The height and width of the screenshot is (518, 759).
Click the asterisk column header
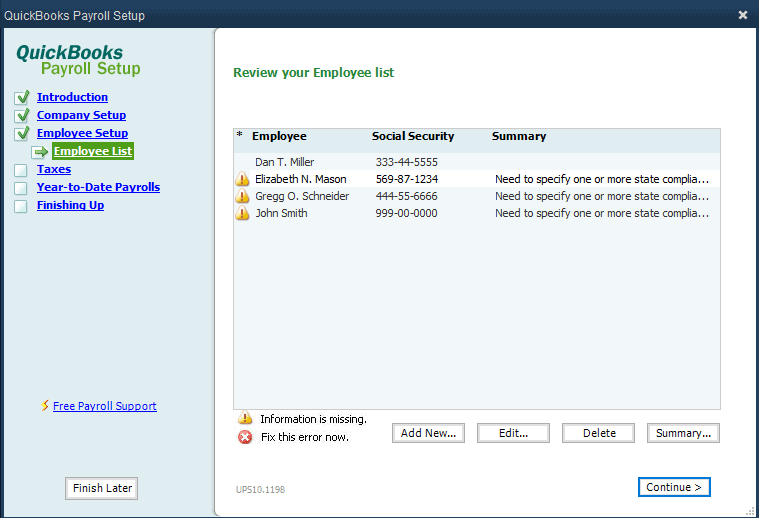point(240,135)
